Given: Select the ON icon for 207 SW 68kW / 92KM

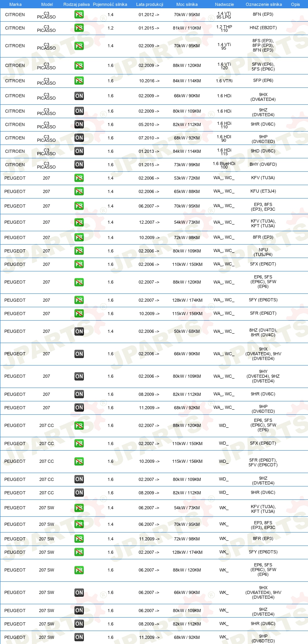Looking at the screenshot, I should click(79, 637).
